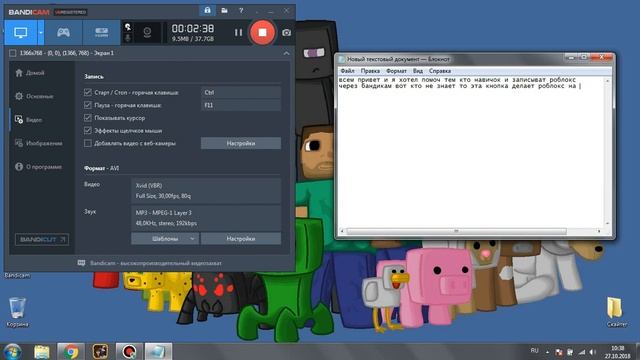Click the Ctrl hotkey field

coord(241,93)
